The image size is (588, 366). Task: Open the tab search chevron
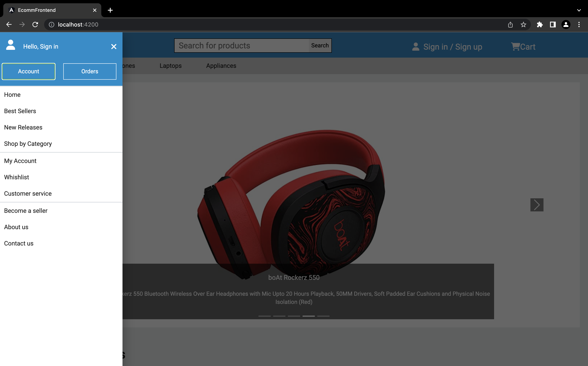click(579, 10)
